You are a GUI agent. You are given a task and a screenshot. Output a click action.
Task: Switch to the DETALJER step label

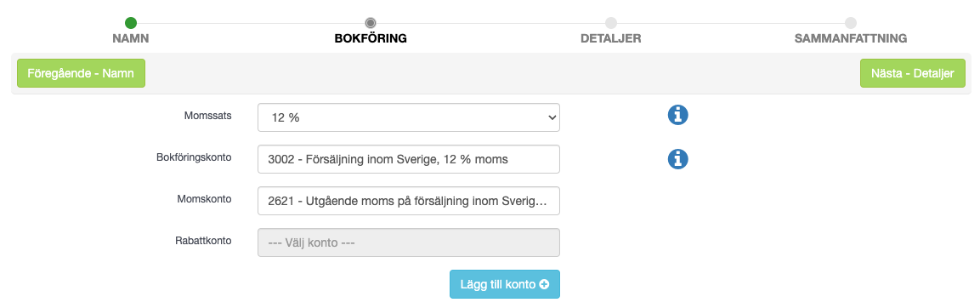pyautogui.click(x=610, y=39)
